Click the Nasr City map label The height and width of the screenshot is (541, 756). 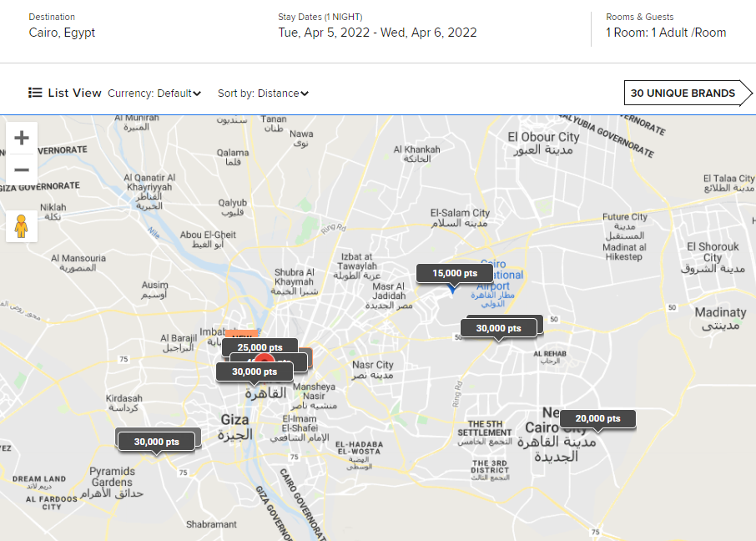(x=373, y=370)
